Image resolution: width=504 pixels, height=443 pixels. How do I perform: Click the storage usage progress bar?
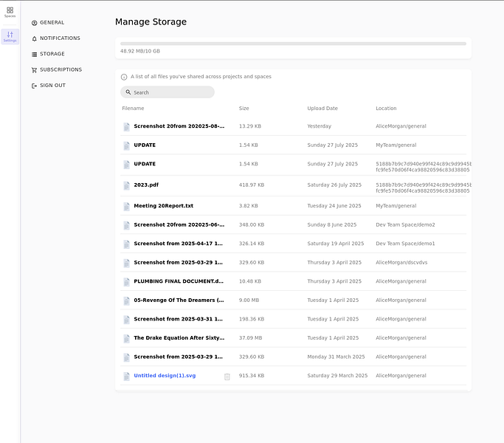click(x=293, y=44)
